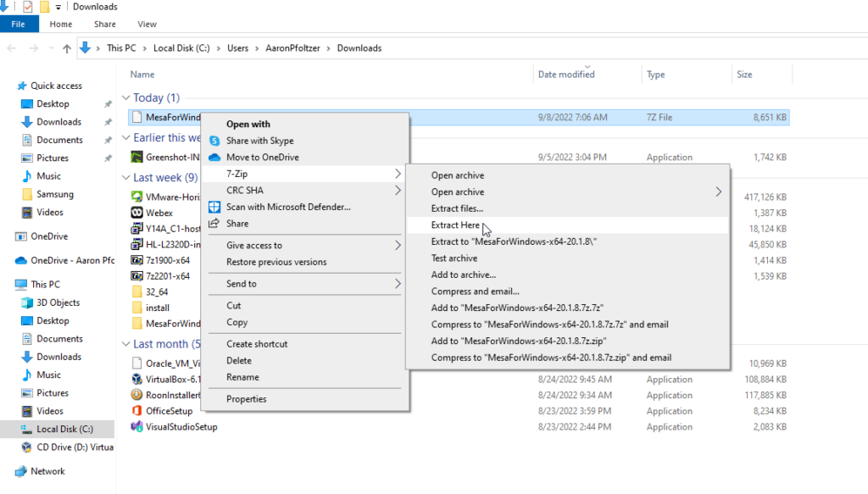
Task: Click the 3D Objects icon in the sidebar
Action: point(26,303)
